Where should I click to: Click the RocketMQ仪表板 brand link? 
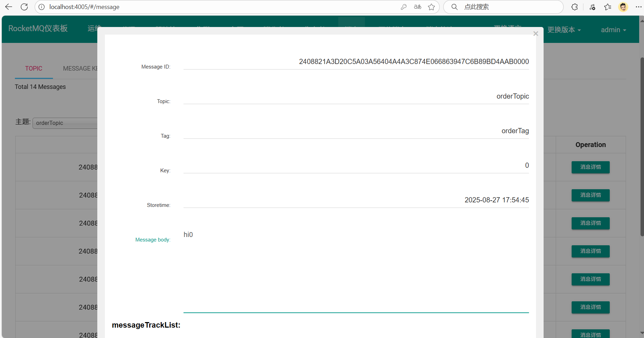(x=38, y=28)
